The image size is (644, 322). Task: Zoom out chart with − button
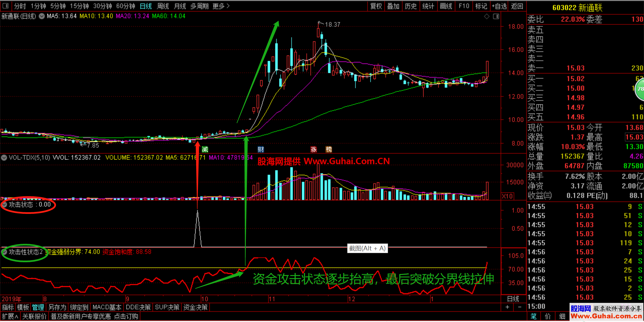[520, 307]
